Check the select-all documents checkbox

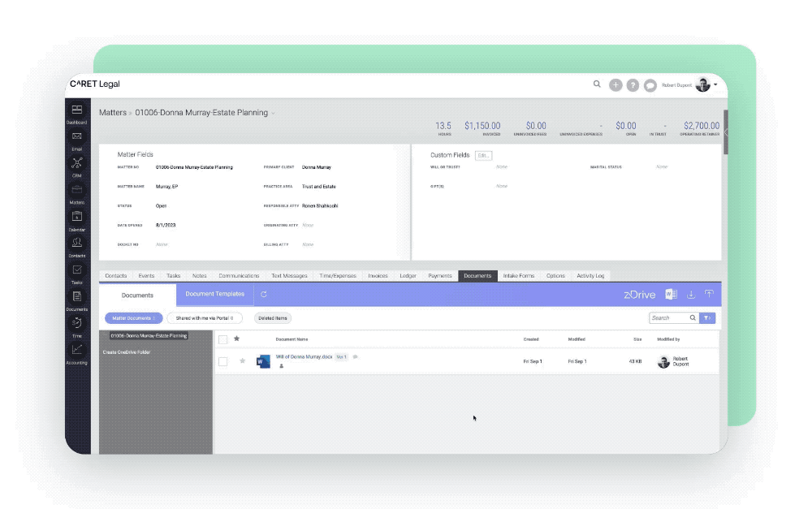(x=223, y=339)
